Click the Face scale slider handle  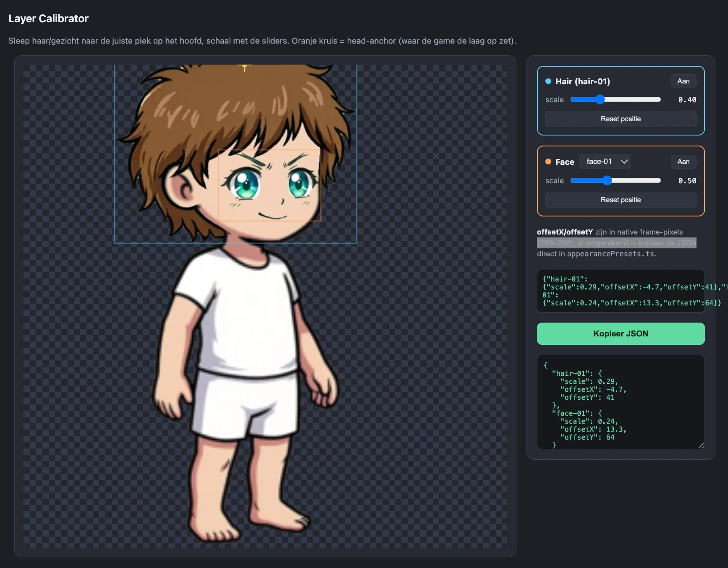(607, 180)
